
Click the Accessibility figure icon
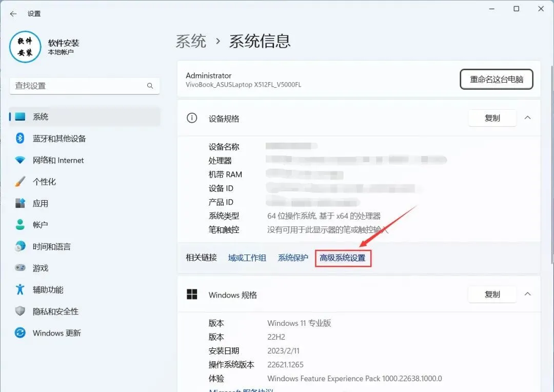point(20,289)
